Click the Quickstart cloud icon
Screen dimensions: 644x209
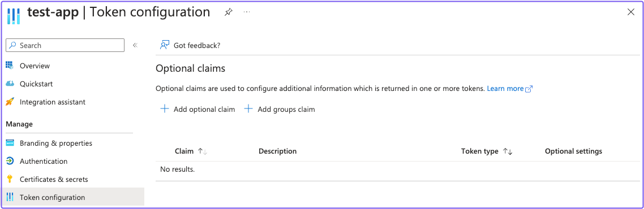pos(10,84)
